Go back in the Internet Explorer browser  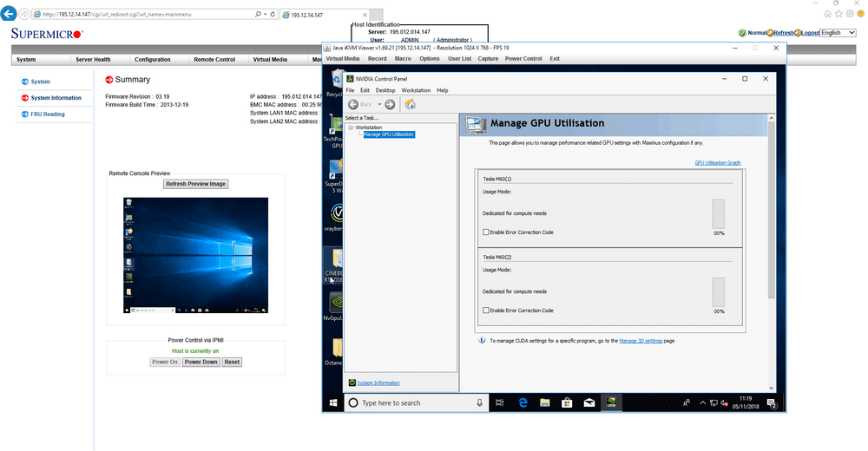9,14
